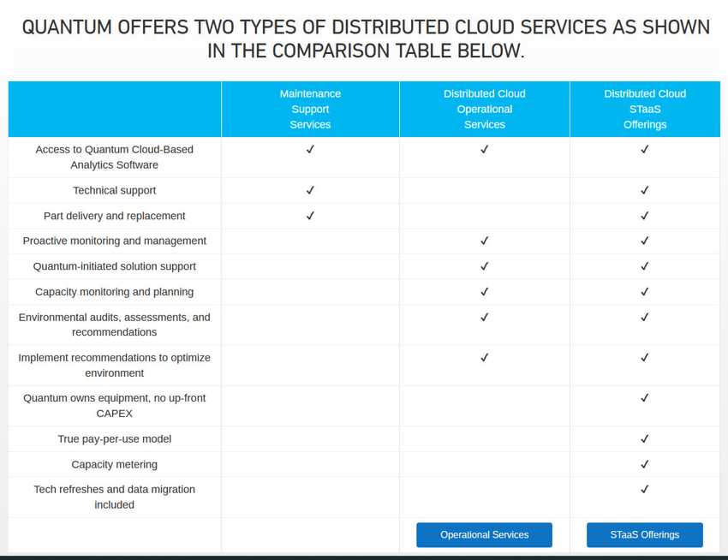
Task: Click Technical support checkmark under Maintenance Support
Action: pos(310,190)
